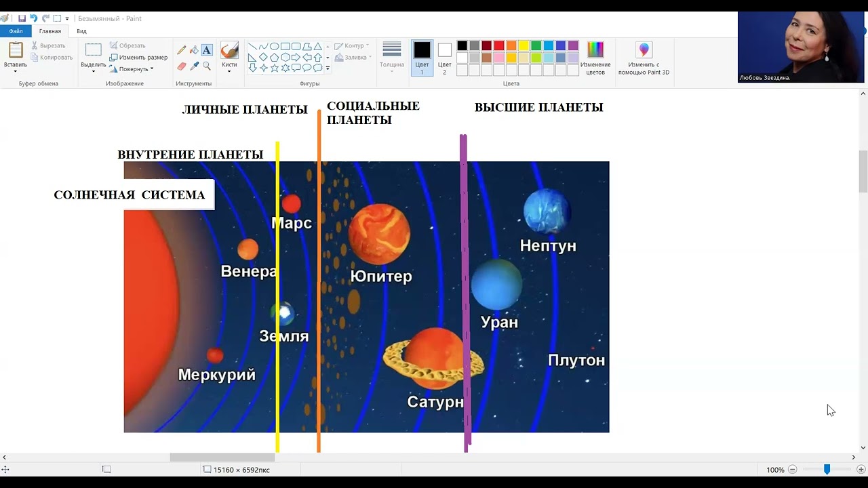Select Цвет 1 foreground color box
This screenshot has width=868, height=488.
point(422,58)
